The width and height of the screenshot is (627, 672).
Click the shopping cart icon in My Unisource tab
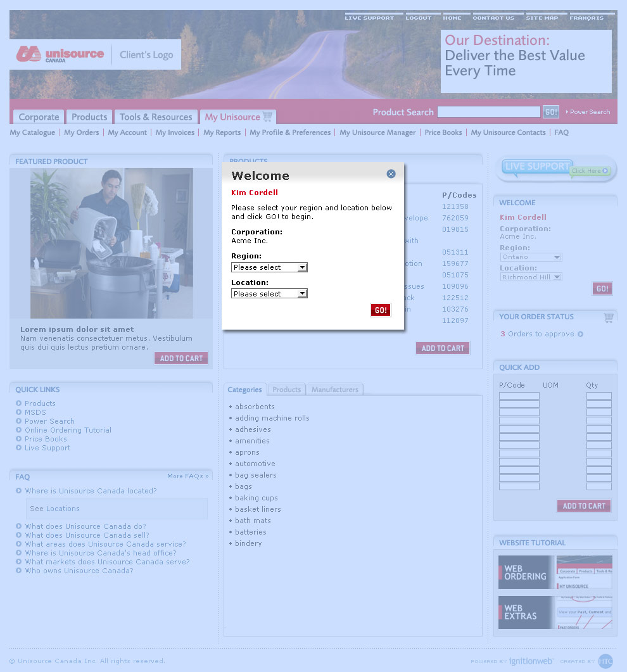[267, 117]
